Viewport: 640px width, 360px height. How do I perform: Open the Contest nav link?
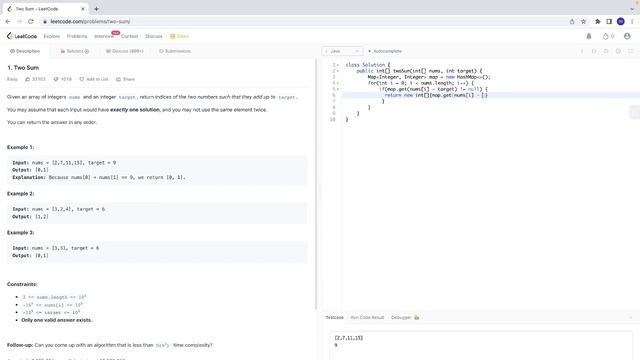coord(130,36)
